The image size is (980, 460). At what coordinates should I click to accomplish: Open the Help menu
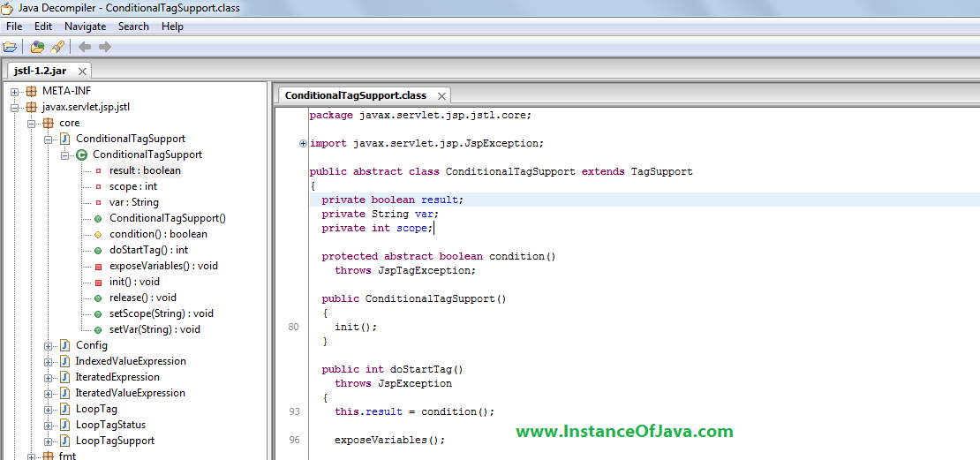click(x=172, y=26)
